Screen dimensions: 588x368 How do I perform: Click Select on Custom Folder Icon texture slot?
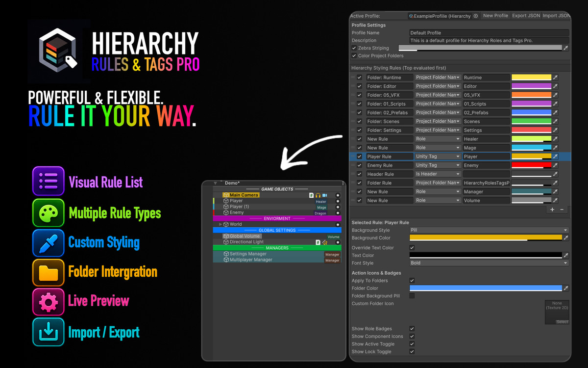(562, 322)
